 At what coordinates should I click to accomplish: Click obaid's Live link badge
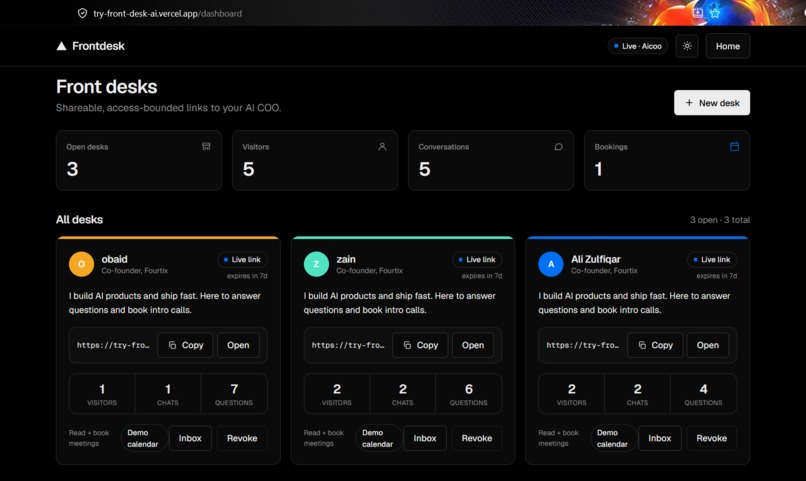242,260
